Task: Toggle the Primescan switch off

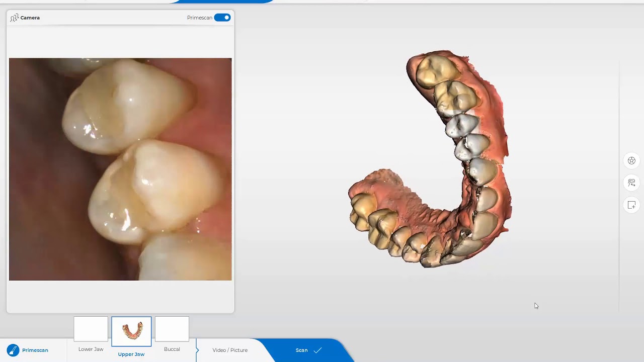Action: 222,18
